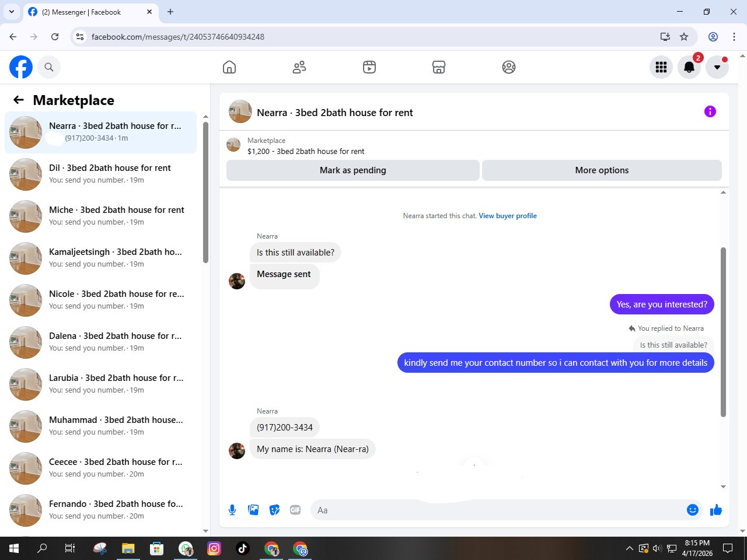The height and width of the screenshot is (560, 747).
Task: Open the Muhammad conversation in list
Action: coord(100,426)
